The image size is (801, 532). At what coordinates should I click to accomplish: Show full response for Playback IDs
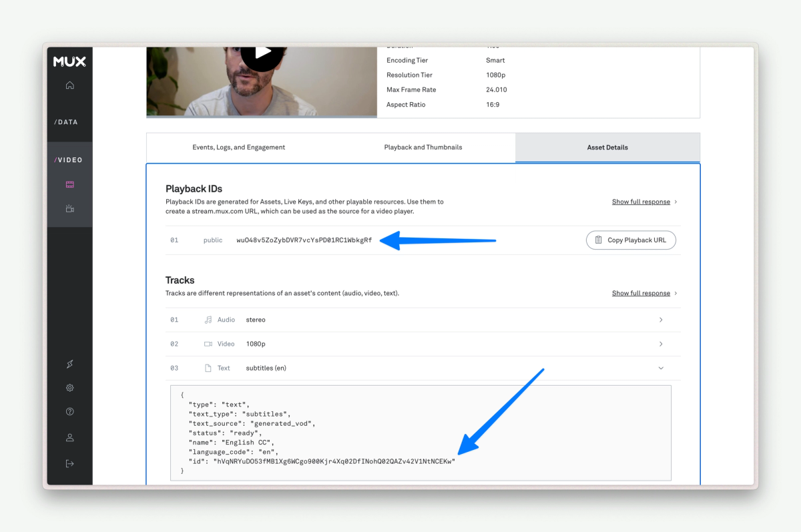(x=641, y=202)
